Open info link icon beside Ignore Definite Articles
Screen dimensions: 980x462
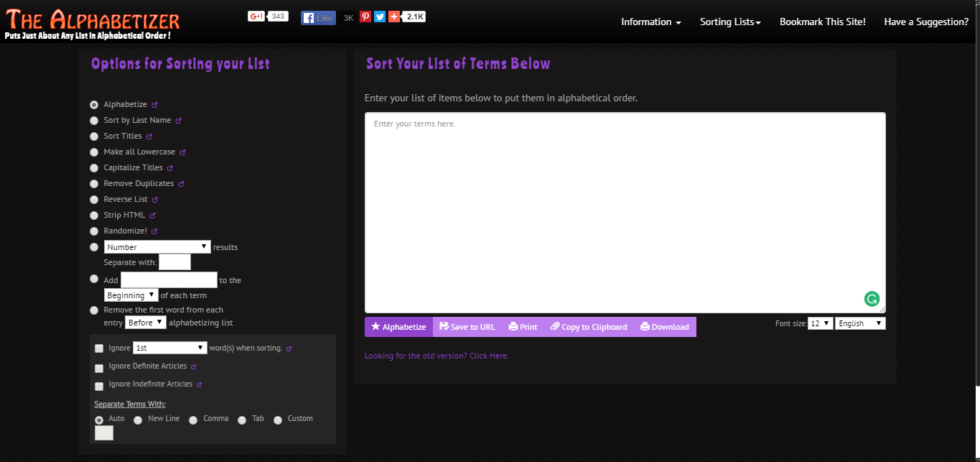[x=193, y=366]
